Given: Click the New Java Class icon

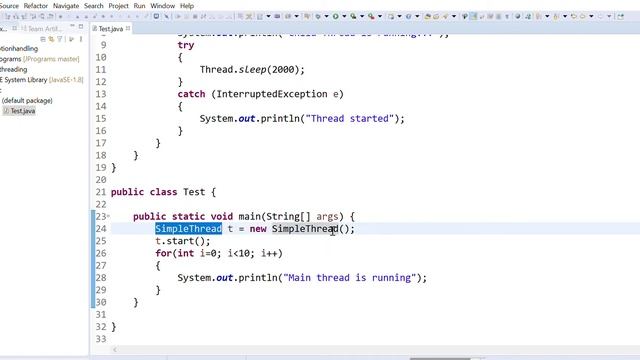Looking at the screenshot, I should [408, 16].
